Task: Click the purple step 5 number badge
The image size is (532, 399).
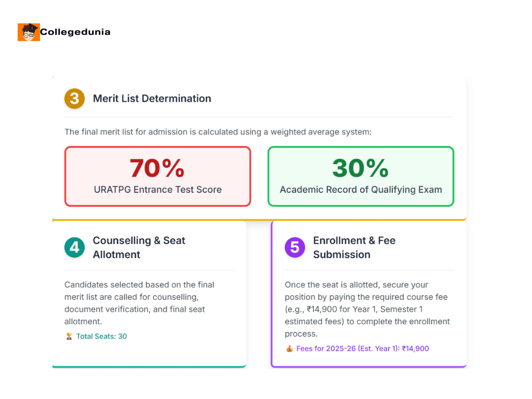Action: pos(295,247)
